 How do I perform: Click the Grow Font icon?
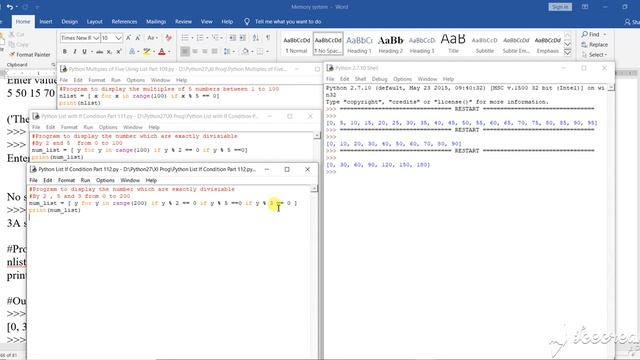[x=128, y=38]
